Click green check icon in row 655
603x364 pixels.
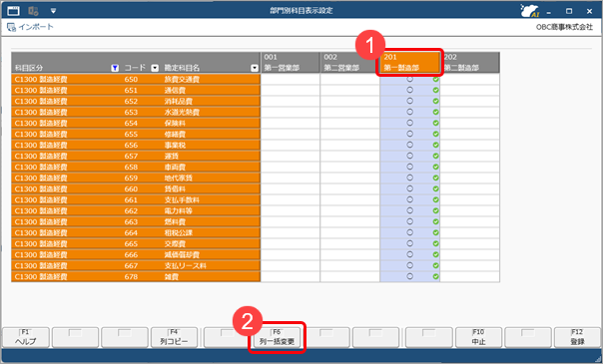click(x=435, y=134)
